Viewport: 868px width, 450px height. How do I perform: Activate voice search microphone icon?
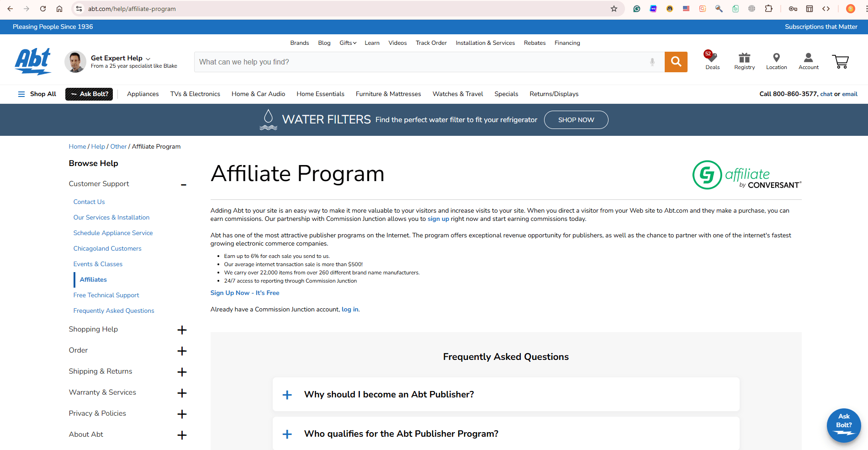[x=652, y=62]
